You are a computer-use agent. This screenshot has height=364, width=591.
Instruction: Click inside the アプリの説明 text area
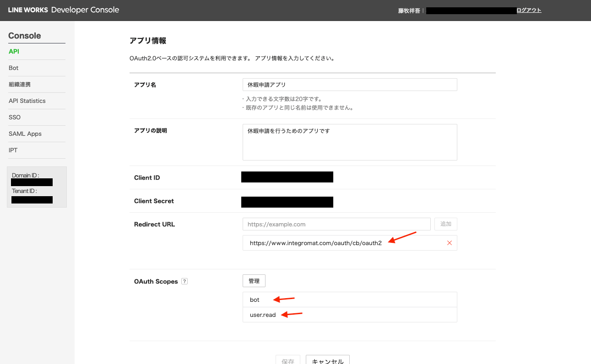[x=350, y=142]
